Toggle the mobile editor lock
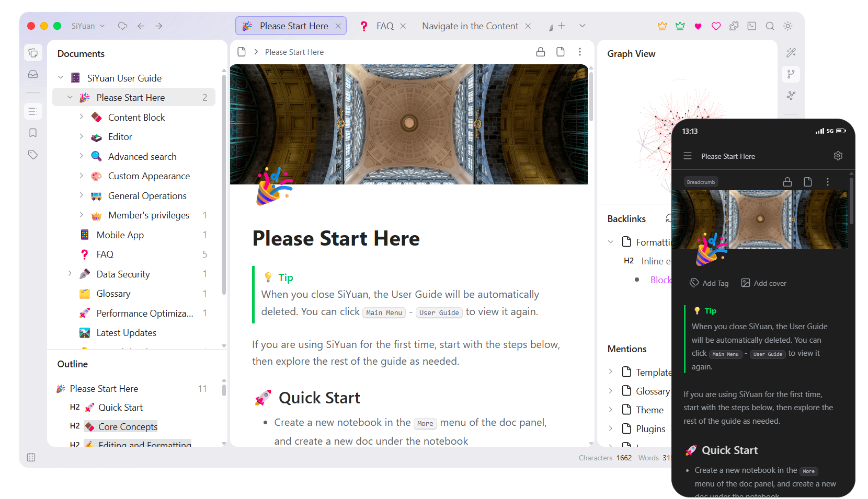The width and height of the screenshot is (868, 499). pyautogui.click(x=787, y=182)
